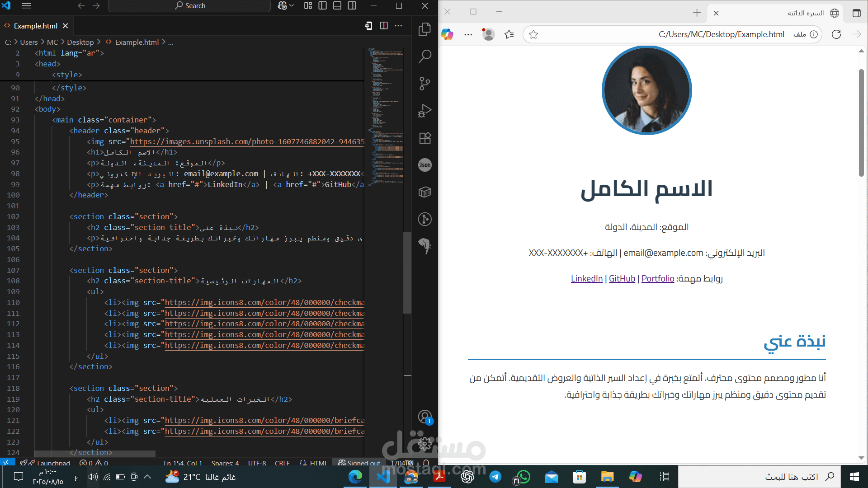Open the Portfolio link on the page
Image resolution: width=868 pixels, height=488 pixels.
click(658, 278)
